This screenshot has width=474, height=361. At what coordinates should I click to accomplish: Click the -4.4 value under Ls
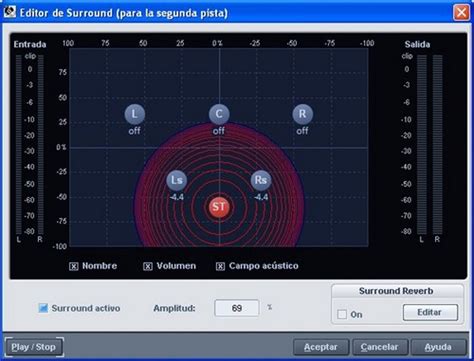[177, 197]
